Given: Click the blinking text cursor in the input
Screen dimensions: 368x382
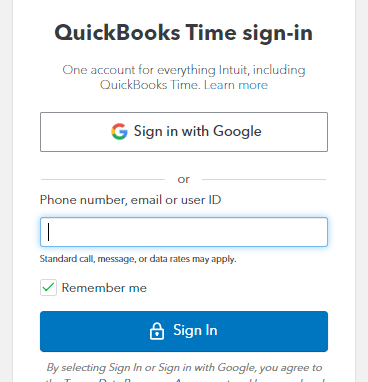Looking at the screenshot, I should click(49, 232).
